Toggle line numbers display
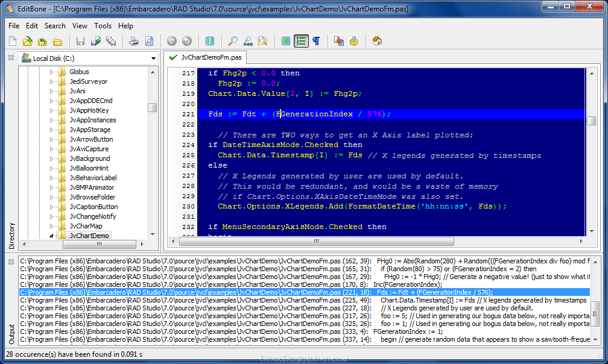608x364 pixels. pos(302,41)
